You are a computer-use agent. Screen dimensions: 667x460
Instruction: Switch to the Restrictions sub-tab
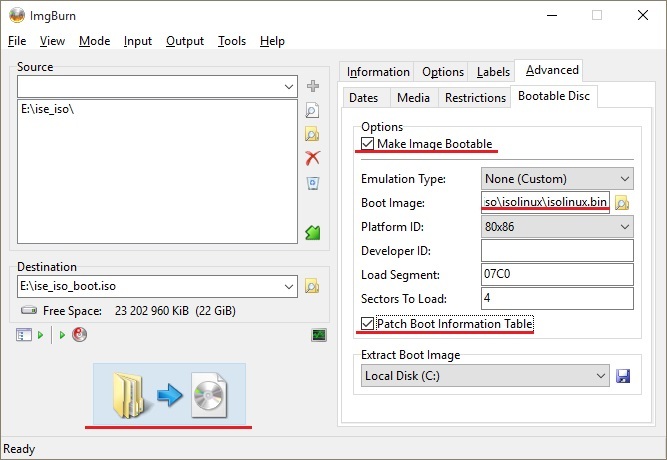(475, 98)
